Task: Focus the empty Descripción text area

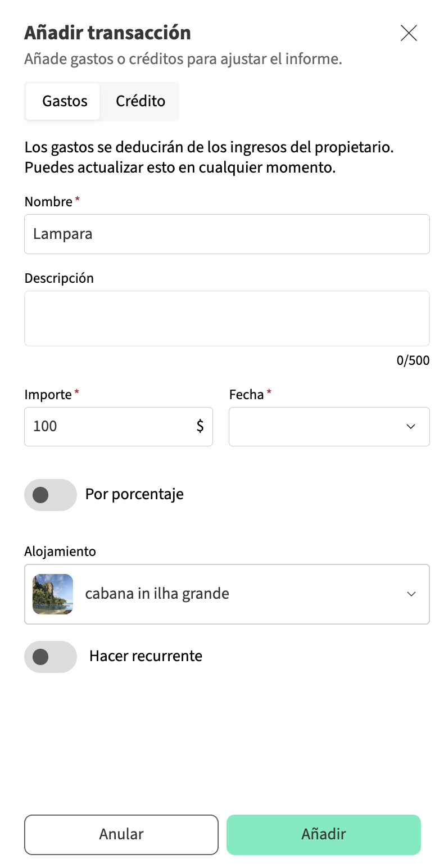Action: pyautogui.click(x=226, y=318)
